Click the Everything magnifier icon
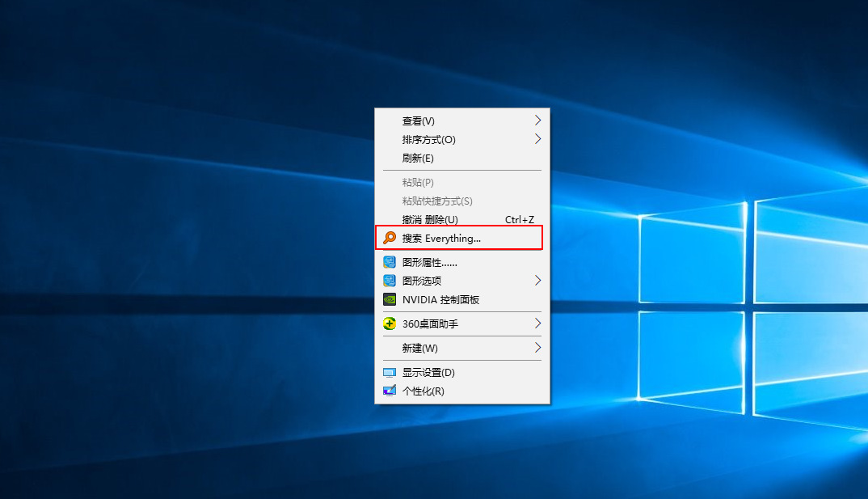Image resolution: width=868 pixels, height=499 pixels. click(390, 238)
